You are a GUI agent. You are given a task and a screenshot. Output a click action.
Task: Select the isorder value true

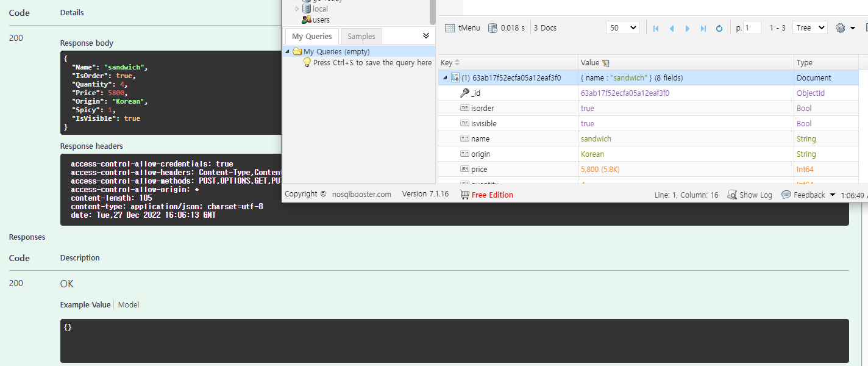point(588,109)
